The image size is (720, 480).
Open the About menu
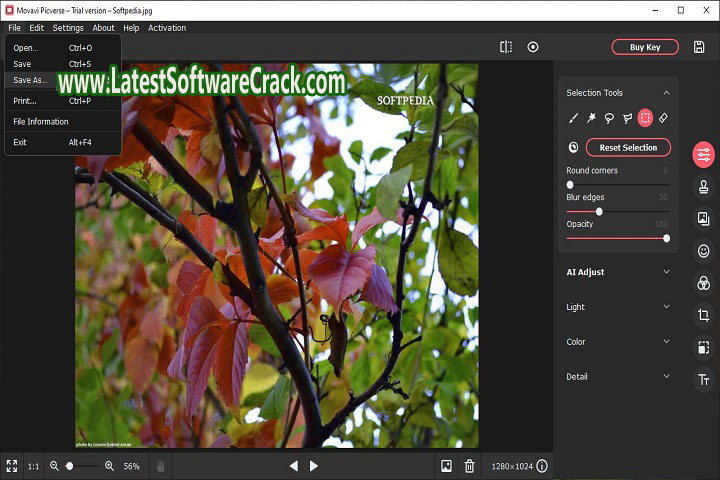103,28
